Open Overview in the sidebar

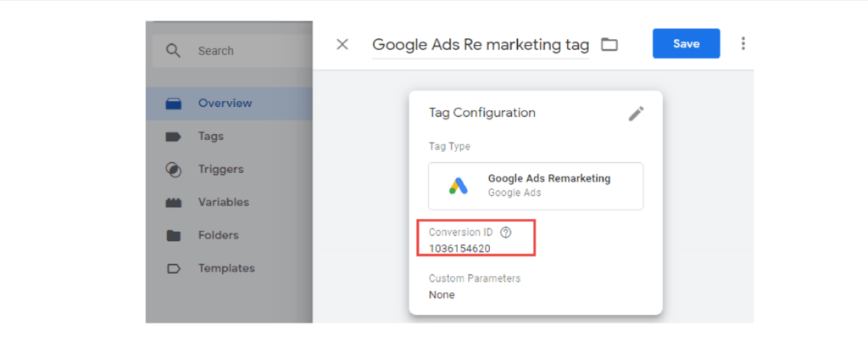(x=229, y=103)
